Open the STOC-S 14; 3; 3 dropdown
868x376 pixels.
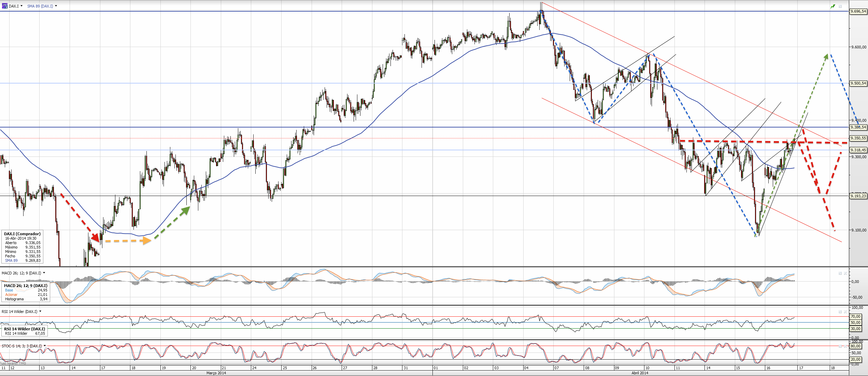pos(45,346)
